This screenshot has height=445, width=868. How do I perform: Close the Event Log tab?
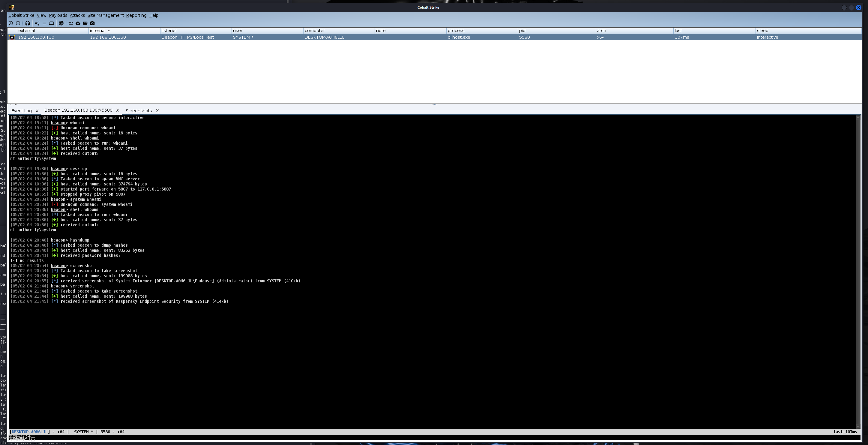(37, 111)
